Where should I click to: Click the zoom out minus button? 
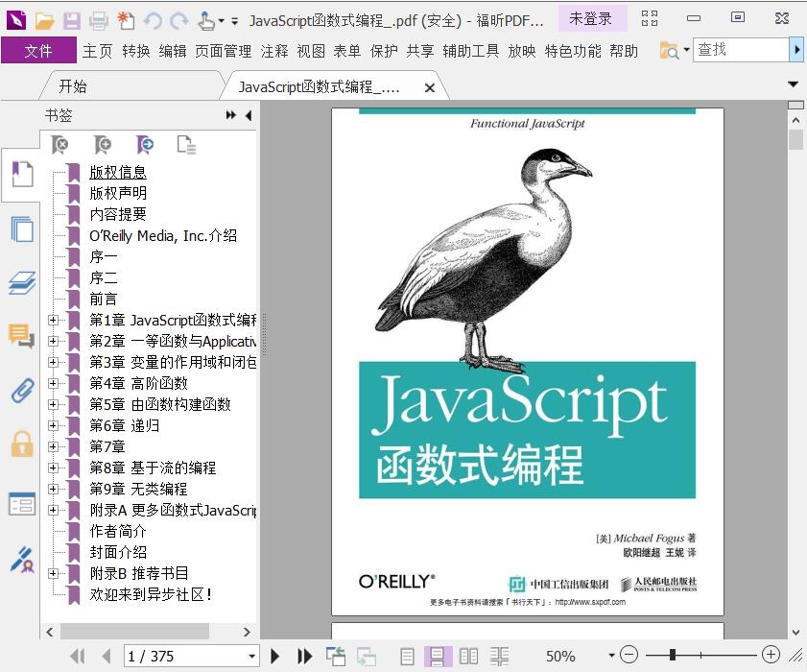coord(629,655)
